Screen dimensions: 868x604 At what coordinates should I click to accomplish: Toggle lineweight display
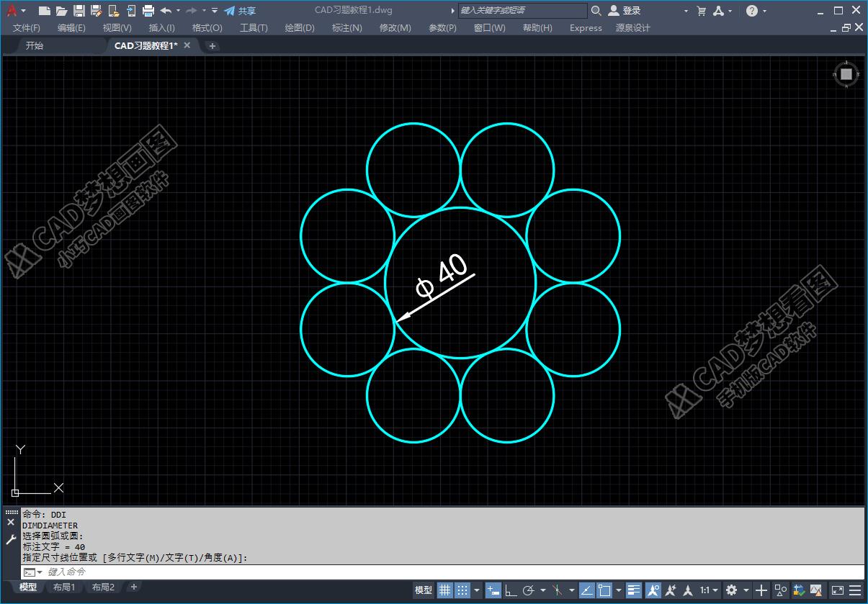[634, 590]
